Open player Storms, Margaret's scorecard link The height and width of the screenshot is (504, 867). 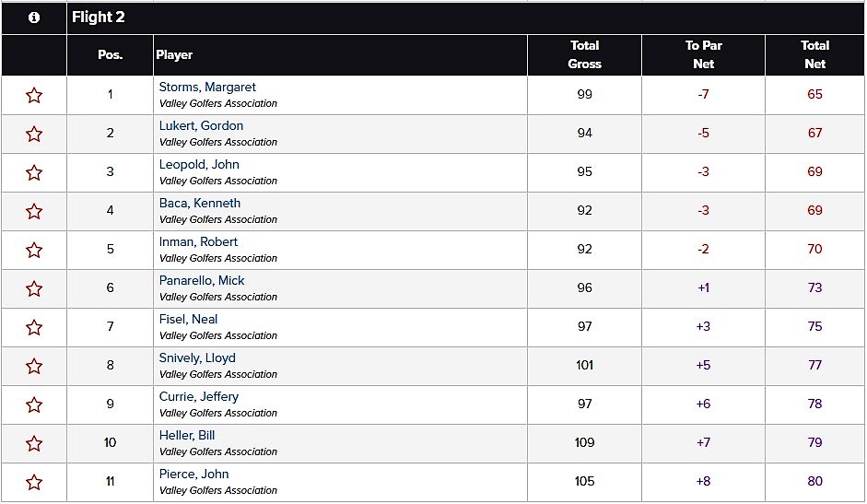207,87
